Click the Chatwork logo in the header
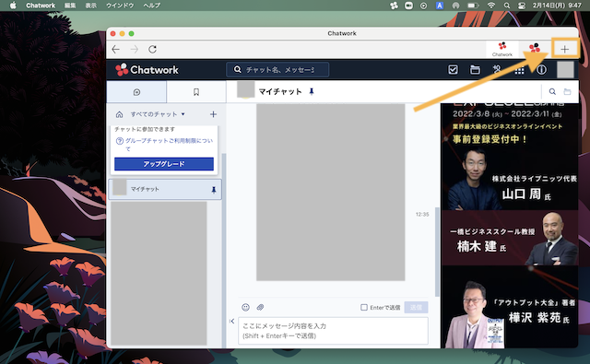This screenshot has height=364, width=590. tap(147, 69)
